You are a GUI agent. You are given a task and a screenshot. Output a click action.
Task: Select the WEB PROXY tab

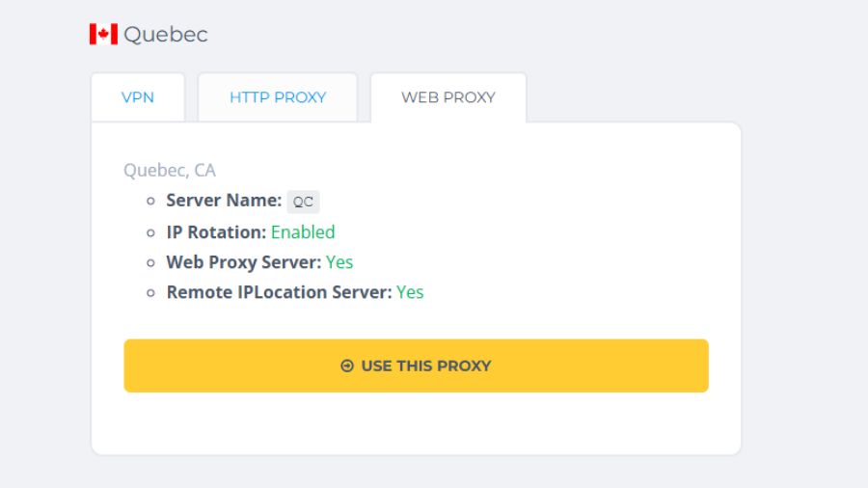pos(448,97)
